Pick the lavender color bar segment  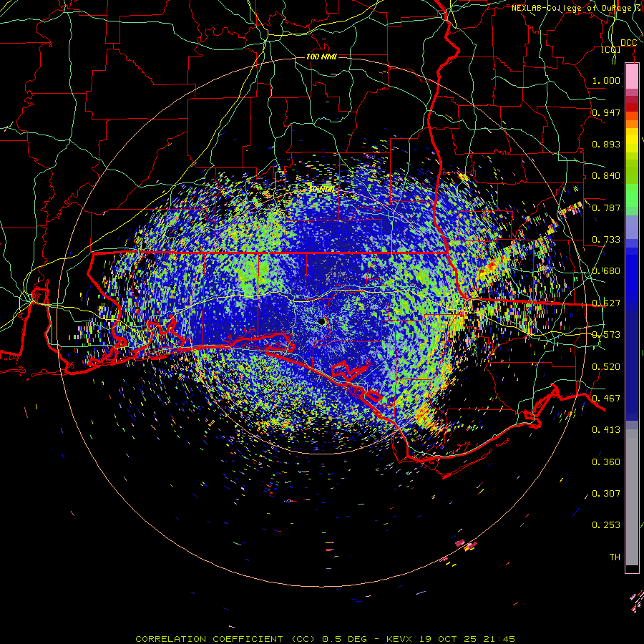[x=632, y=227]
